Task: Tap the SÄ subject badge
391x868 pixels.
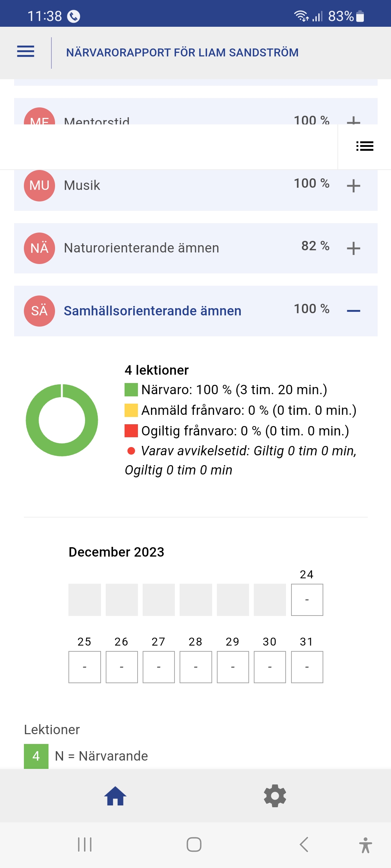Action: pos(39,311)
